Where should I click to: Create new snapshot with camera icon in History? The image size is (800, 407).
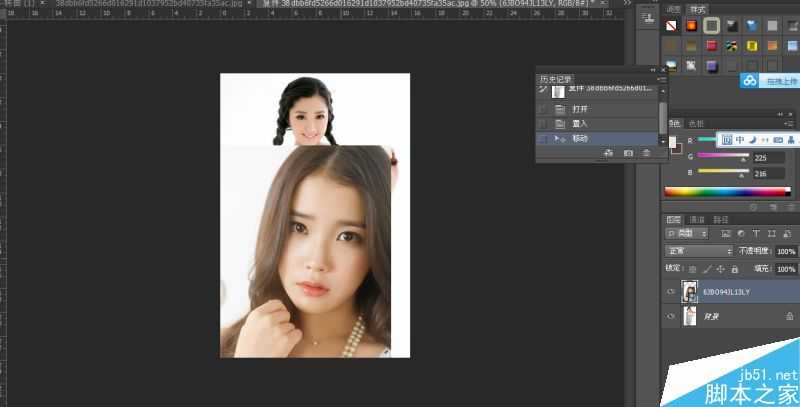[628, 153]
